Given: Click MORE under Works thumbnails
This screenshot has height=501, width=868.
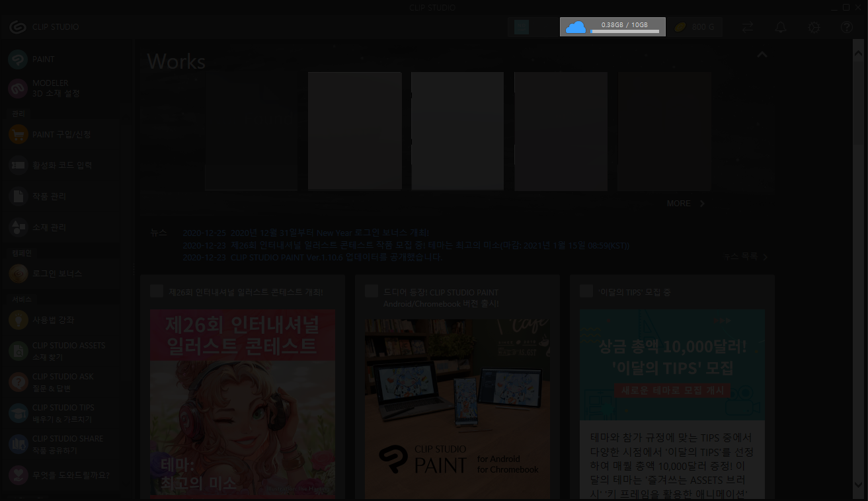Looking at the screenshot, I should point(686,204).
